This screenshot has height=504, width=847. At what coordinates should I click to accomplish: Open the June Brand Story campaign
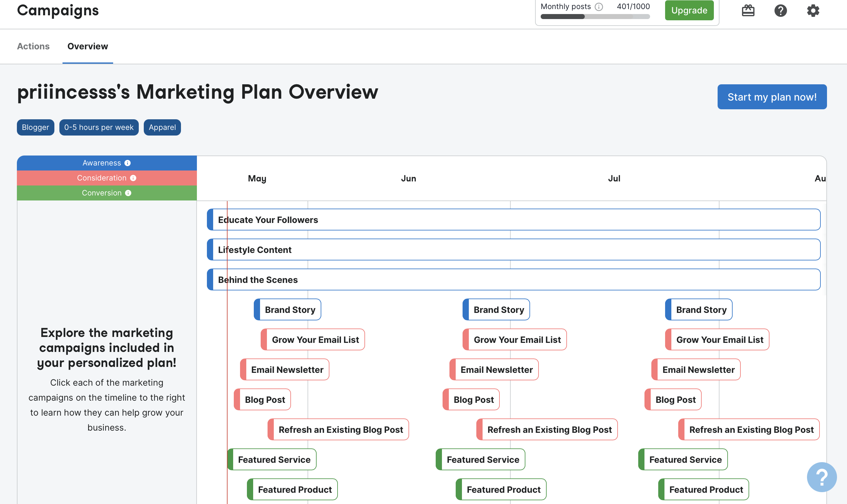coord(496,309)
